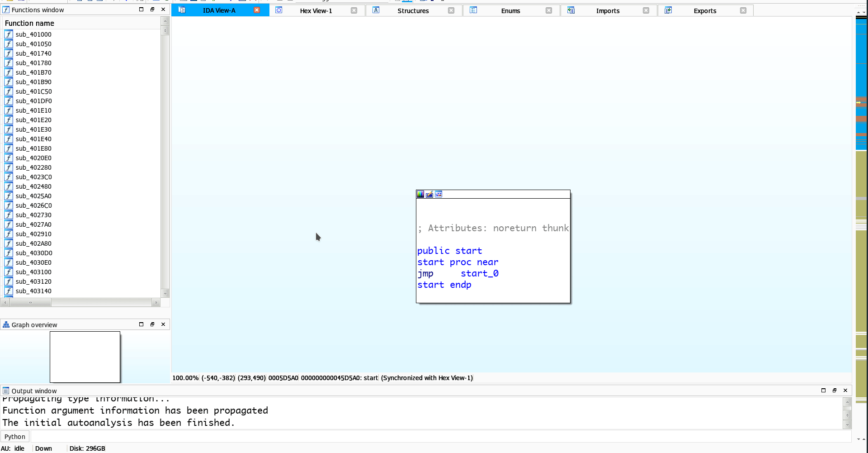Click the Hex View-1 tab icon
868x453 pixels.
(279, 10)
